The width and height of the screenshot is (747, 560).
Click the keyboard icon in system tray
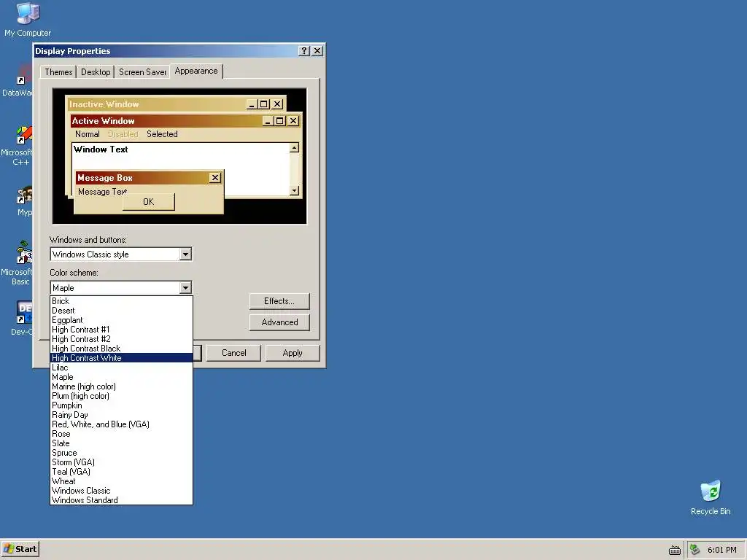[675, 550]
